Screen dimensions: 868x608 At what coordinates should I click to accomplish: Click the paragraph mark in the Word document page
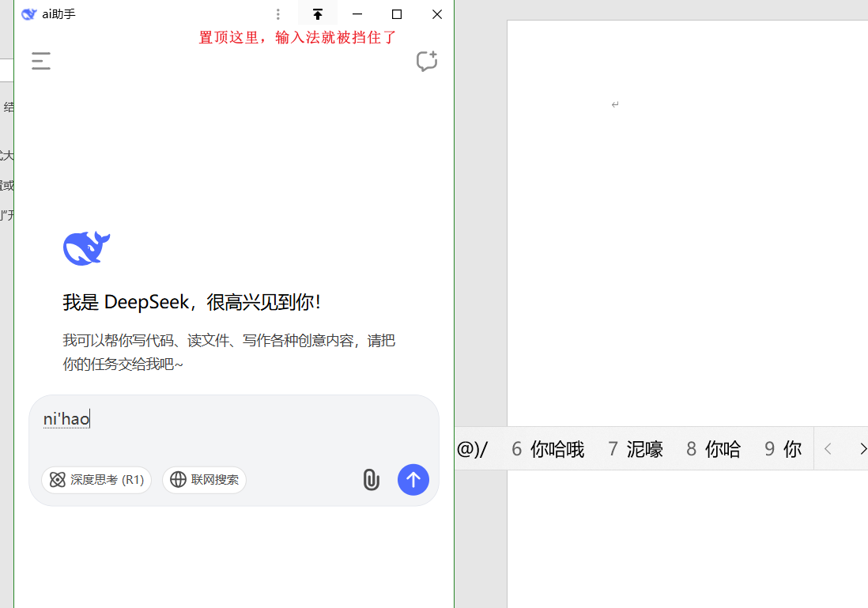pyautogui.click(x=615, y=104)
